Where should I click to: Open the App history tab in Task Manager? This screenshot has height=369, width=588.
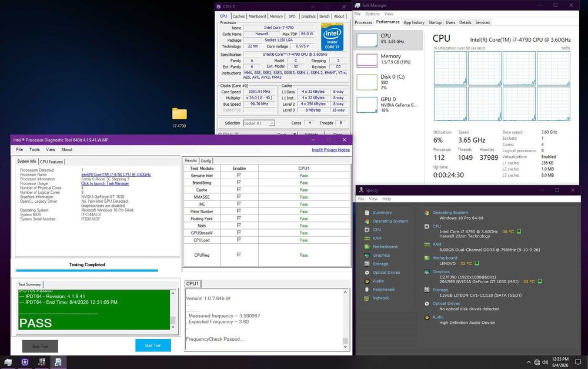(414, 22)
